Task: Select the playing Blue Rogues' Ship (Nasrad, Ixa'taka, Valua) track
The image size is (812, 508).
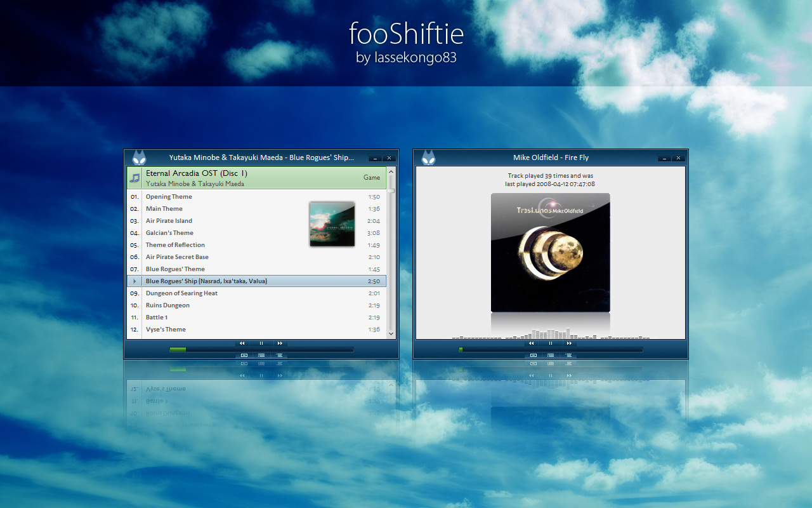Action: click(x=257, y=281)
